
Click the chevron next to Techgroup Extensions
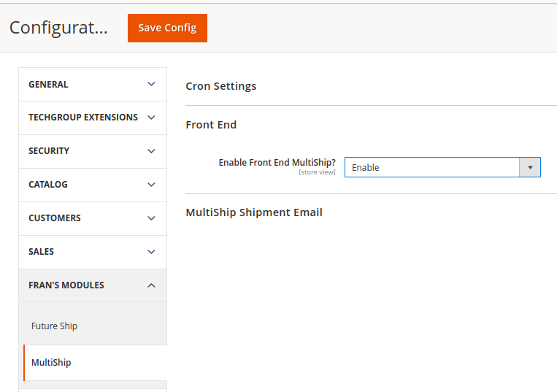pos(151,118)
